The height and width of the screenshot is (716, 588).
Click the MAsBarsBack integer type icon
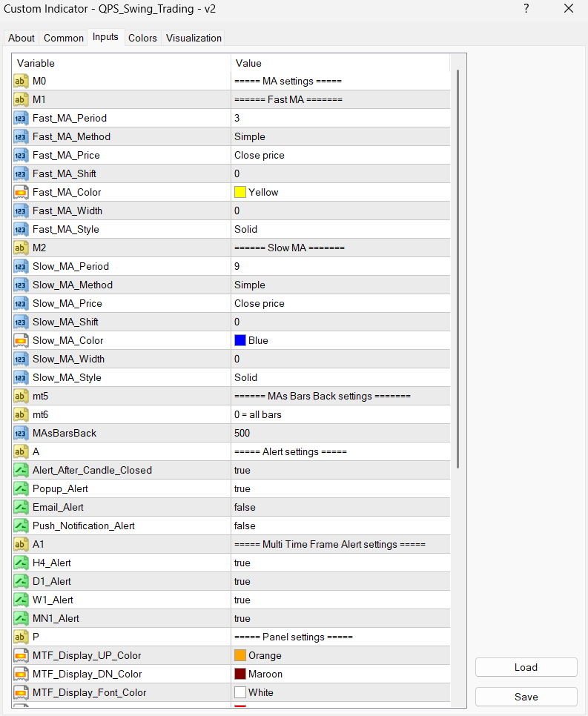coord(21,433)
